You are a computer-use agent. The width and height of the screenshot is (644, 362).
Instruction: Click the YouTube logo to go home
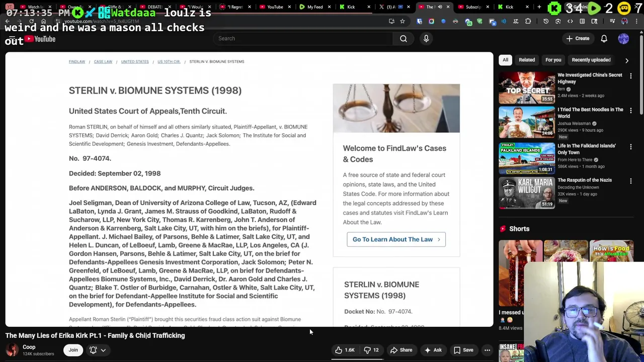[x=40, y=39]
